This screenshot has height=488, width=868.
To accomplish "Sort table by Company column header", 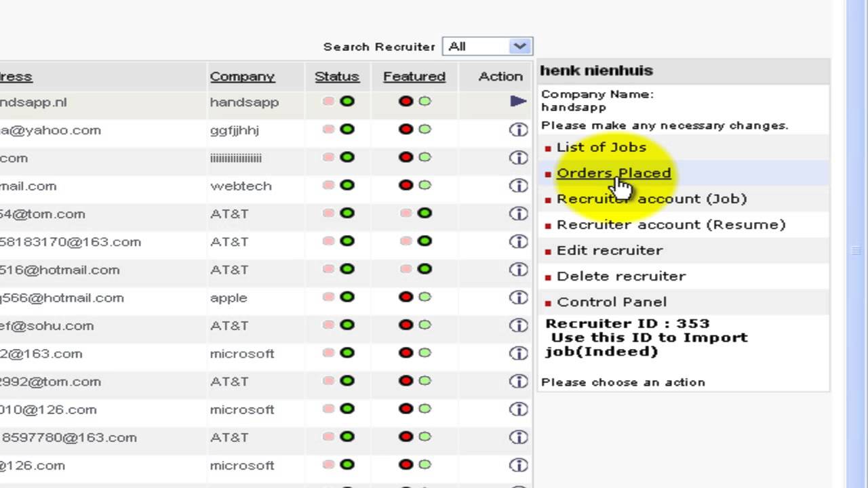I will pyautogui.click(x=242, y=77).
